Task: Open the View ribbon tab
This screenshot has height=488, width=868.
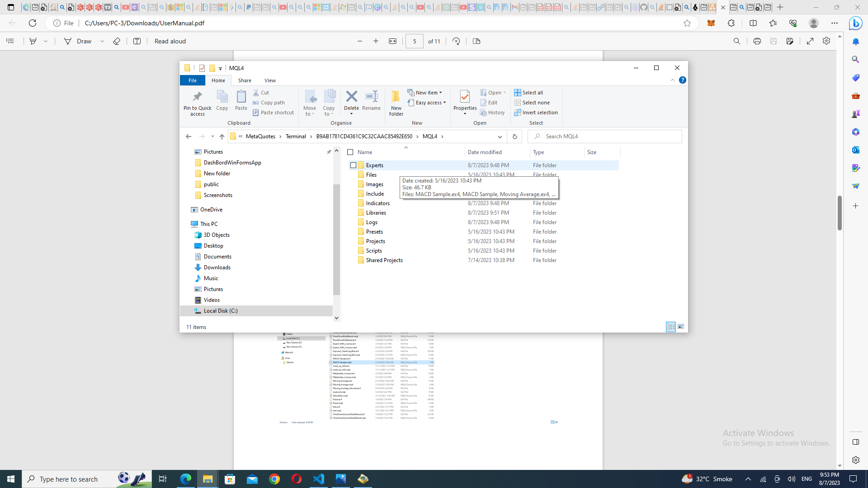Action: (270, 80)
